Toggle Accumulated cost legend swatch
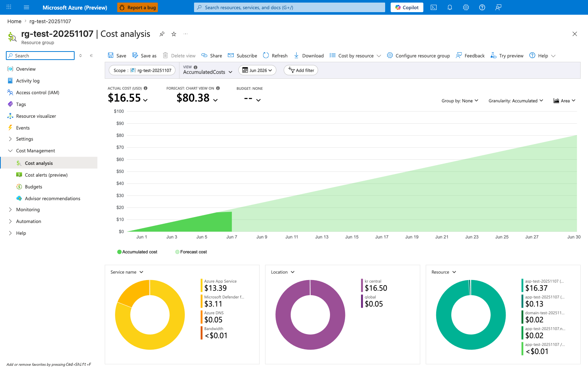This screenshot has width=588, height=368. [119, 252]
